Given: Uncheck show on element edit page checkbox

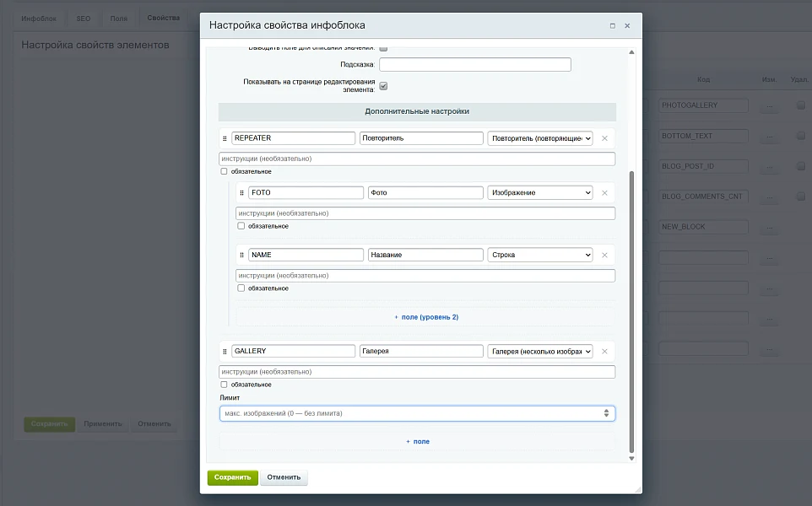Looking at the screenshot, I should coord(383,86).
